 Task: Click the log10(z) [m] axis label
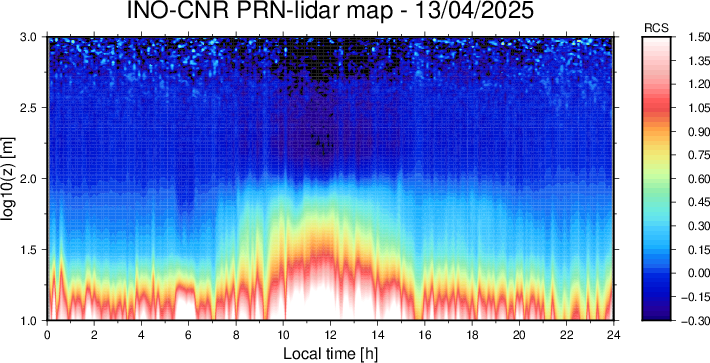tap(9, 178)
